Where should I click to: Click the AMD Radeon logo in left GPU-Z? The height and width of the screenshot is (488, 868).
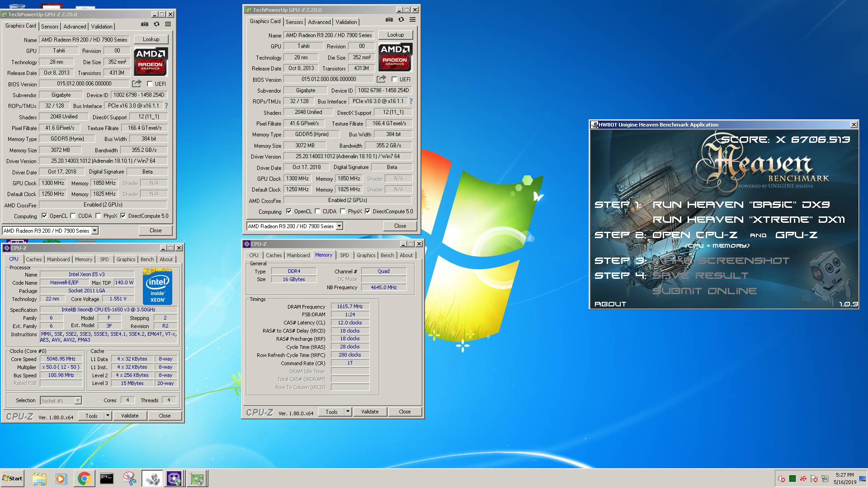coord(151,61)
